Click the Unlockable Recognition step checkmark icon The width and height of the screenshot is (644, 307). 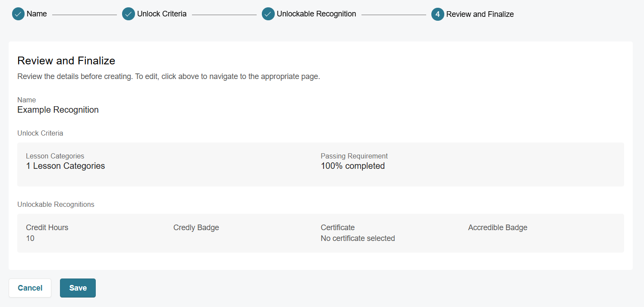pos(268,14)
